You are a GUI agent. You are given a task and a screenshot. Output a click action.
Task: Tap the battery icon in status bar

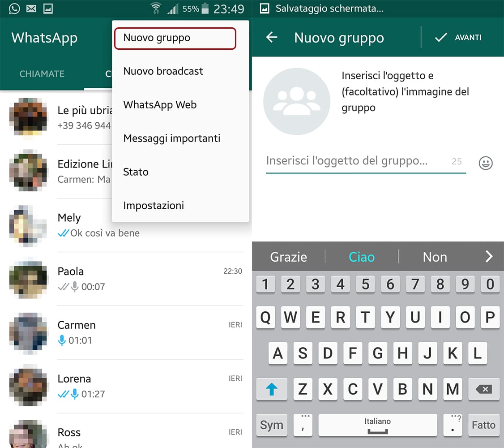point(205,9)
